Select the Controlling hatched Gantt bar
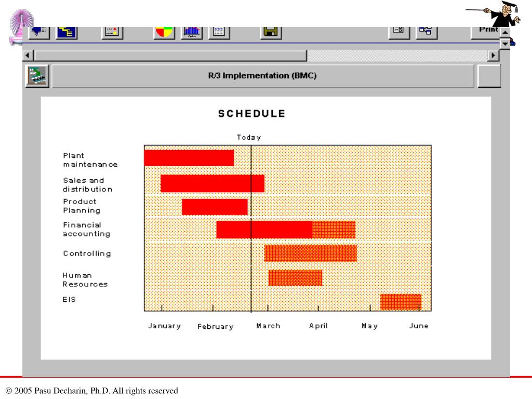Image resolution: width=532 pixels, height=399 pixels. (311, 253)
